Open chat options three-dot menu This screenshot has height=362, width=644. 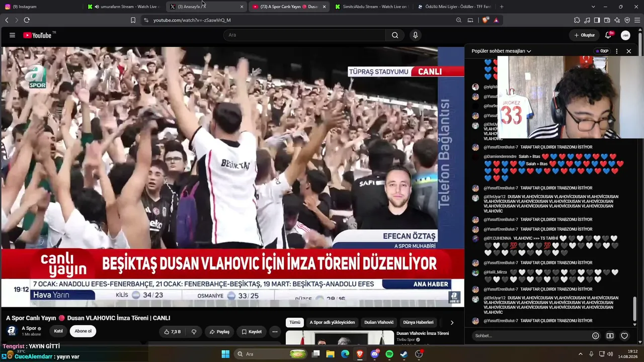coord(617,51)
